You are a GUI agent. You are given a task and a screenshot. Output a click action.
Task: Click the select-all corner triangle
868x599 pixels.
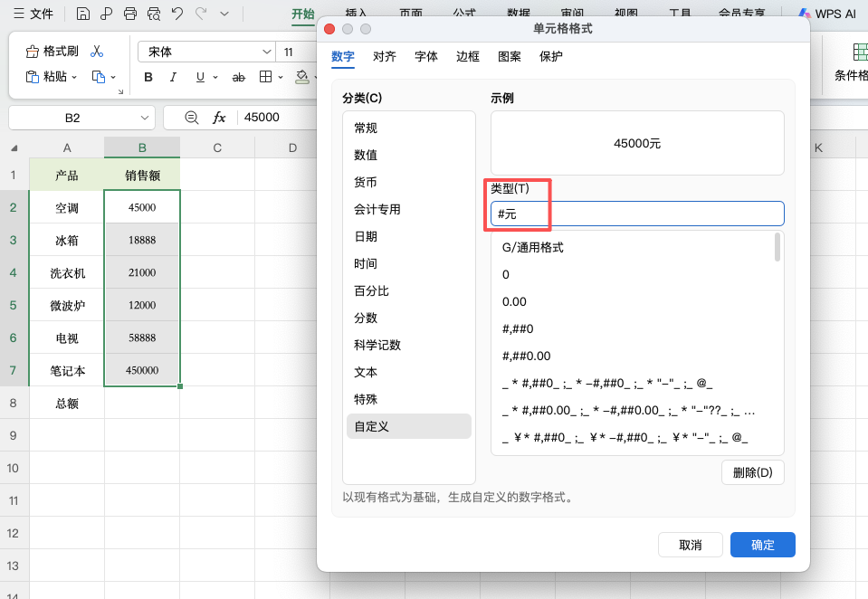coord(14,147)
